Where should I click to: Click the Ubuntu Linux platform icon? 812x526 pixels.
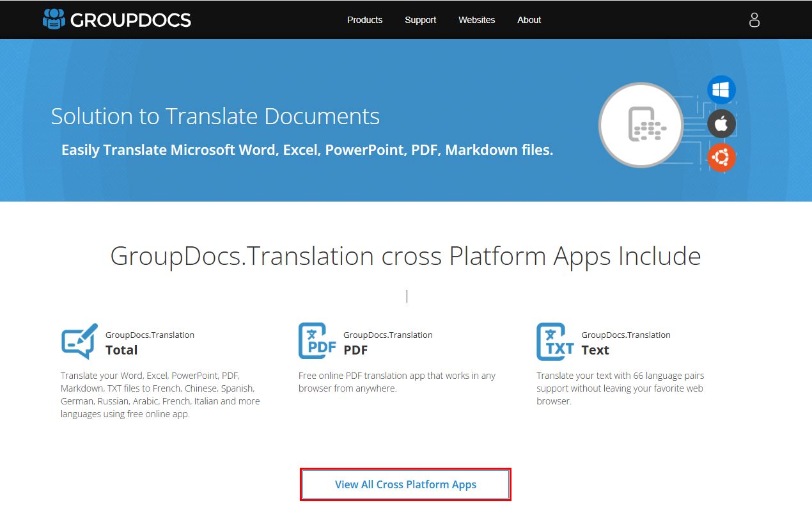click(721, 157)
